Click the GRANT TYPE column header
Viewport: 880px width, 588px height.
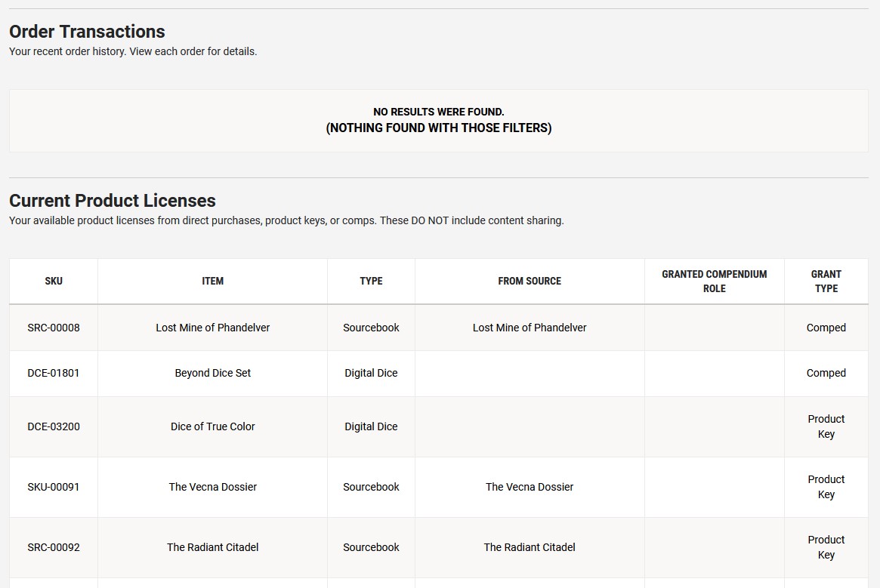pyautogui.click(x=826, y=281)
